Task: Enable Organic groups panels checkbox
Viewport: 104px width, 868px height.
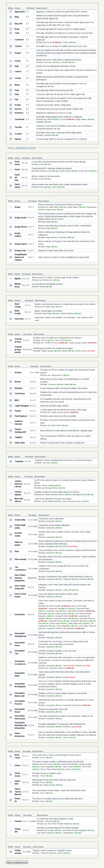Action: [x=10, y=349]
